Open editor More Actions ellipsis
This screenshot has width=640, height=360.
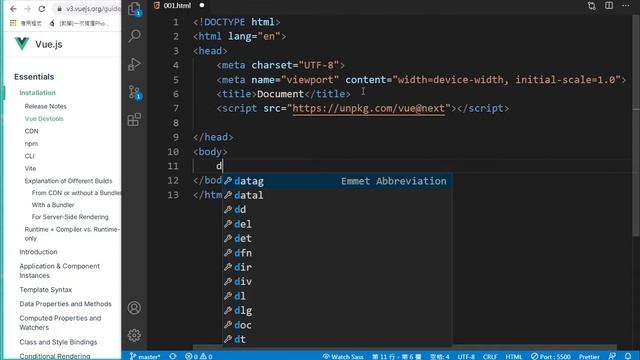[625, 6]
